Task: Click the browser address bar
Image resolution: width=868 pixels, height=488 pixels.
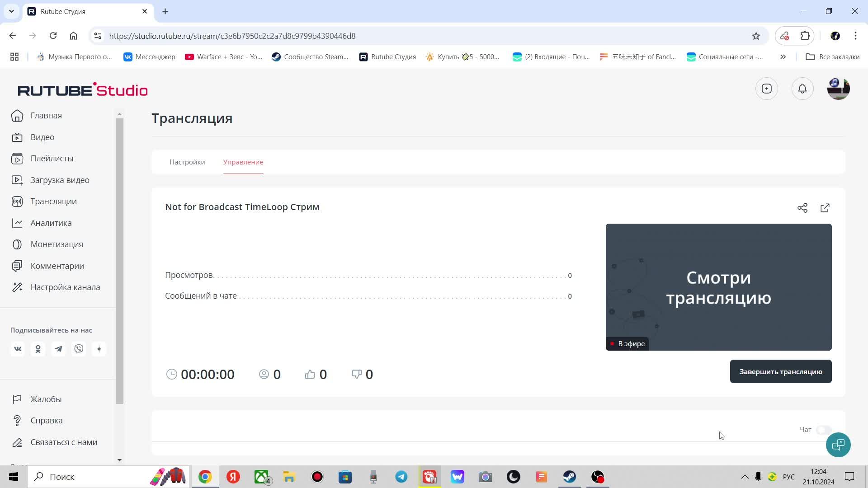Action: coord(316,36)
